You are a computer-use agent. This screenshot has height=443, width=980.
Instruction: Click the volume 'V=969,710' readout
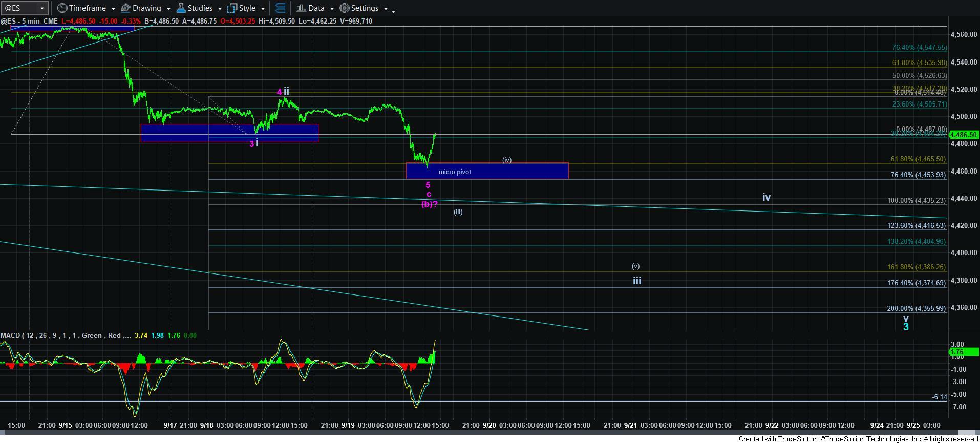point(355,21)
